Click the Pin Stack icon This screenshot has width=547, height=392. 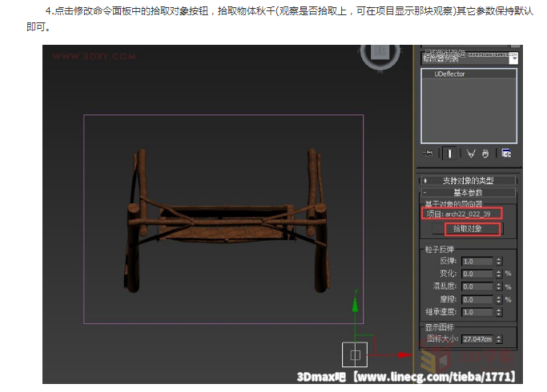click(x=428, y=154)
